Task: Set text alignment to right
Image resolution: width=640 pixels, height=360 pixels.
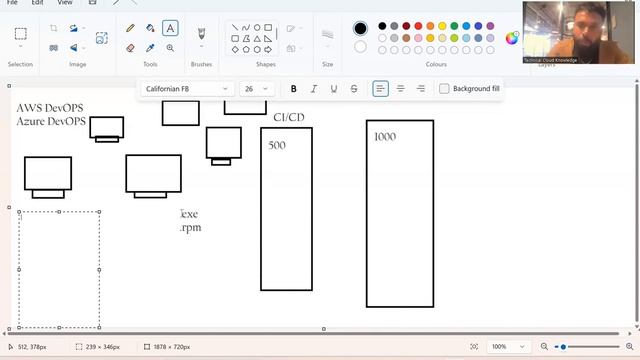Action: point(421,89)
